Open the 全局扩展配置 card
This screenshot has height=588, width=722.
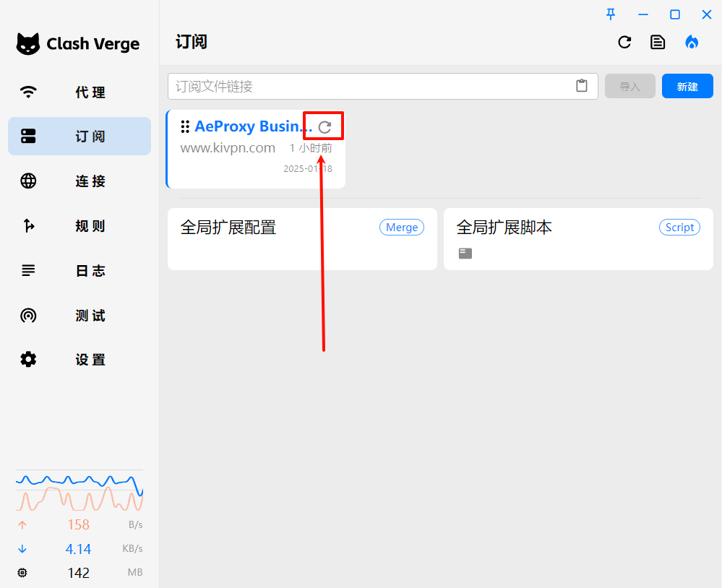click(302, 239)
